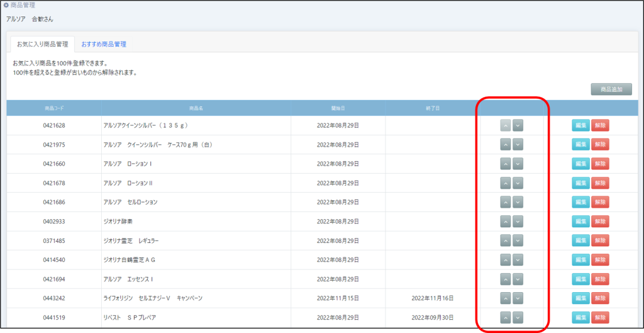Click the 商品追加 button

pyautogui.click(x=611, y=89)
